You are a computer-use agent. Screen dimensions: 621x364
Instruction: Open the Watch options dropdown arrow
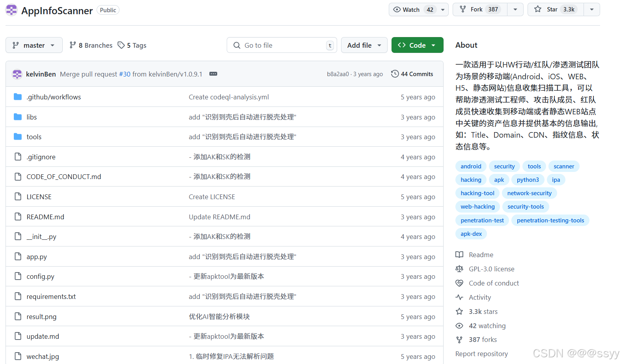(443, 9)
